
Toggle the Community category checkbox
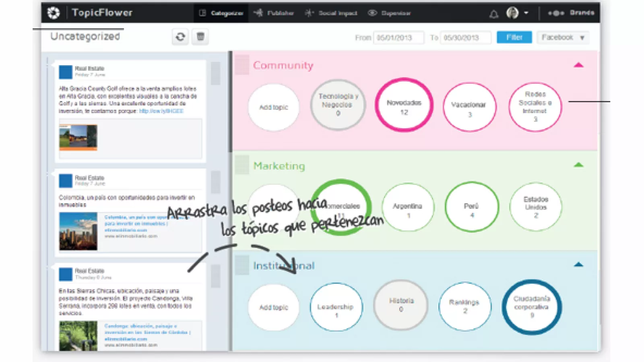coord(242,65)
